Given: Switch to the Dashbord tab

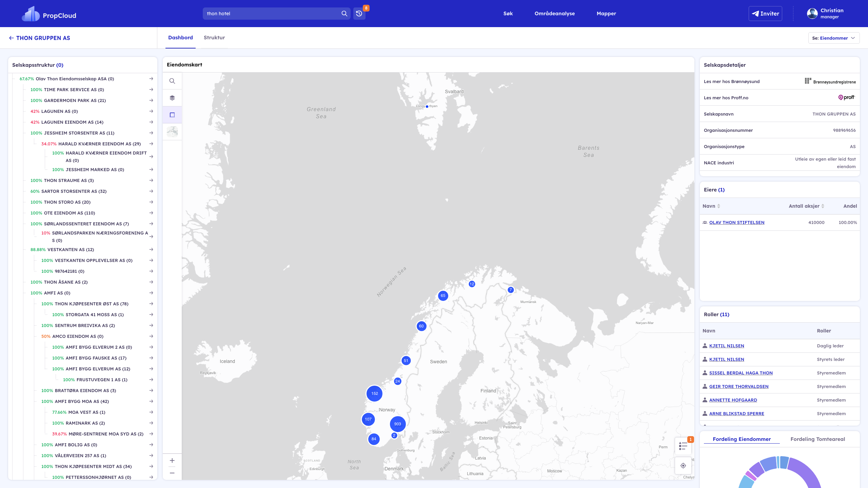Looking at the screenshot, I should click(180, 38).
